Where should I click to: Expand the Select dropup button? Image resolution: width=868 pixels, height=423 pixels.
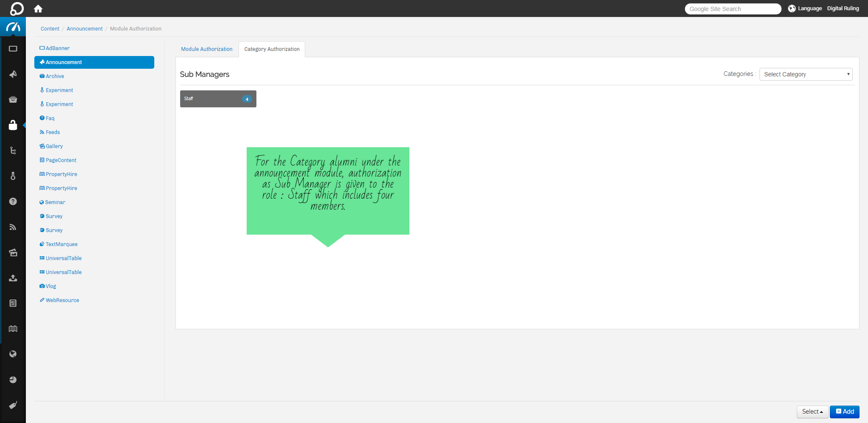point(812,412)
